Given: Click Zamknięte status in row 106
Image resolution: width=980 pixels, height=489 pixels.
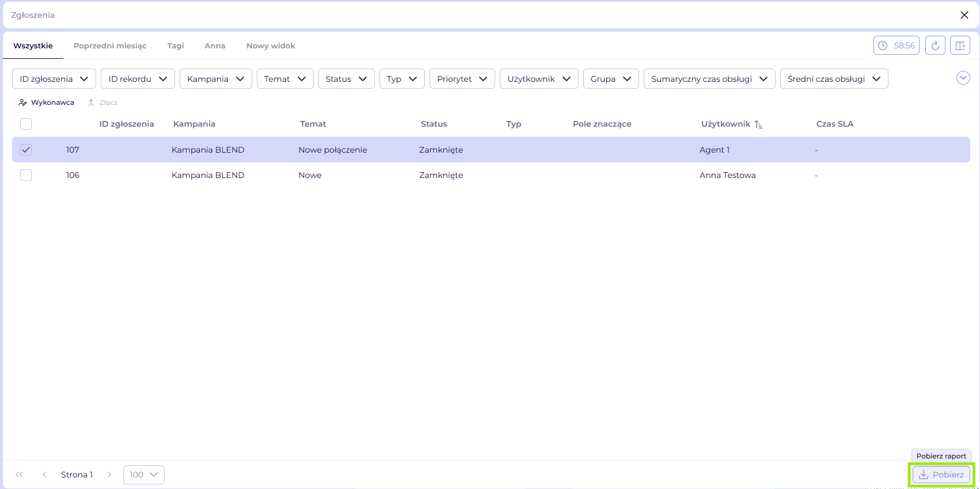Looking at the screenshot, I should [x=441, y=175].
